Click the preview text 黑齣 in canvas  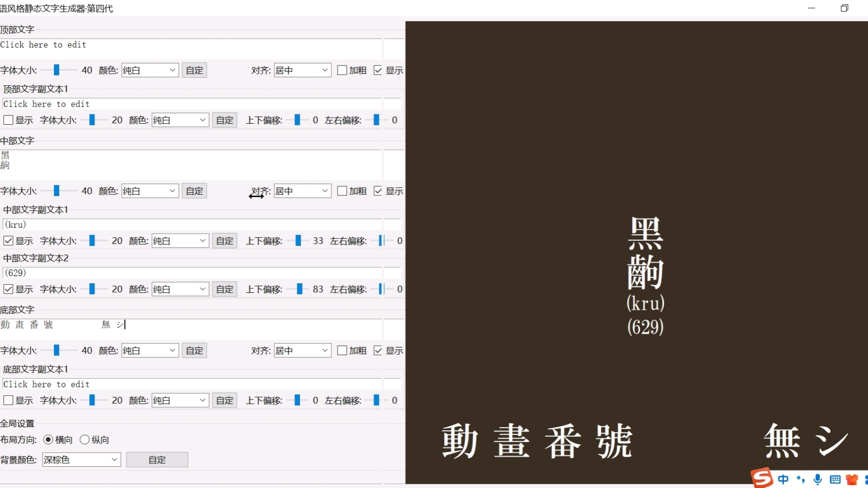pos(646,253)
